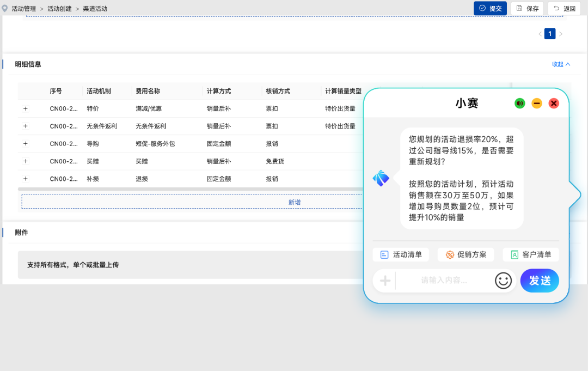Click the chat message input field

pyautogui.click(x=444, y=281)
